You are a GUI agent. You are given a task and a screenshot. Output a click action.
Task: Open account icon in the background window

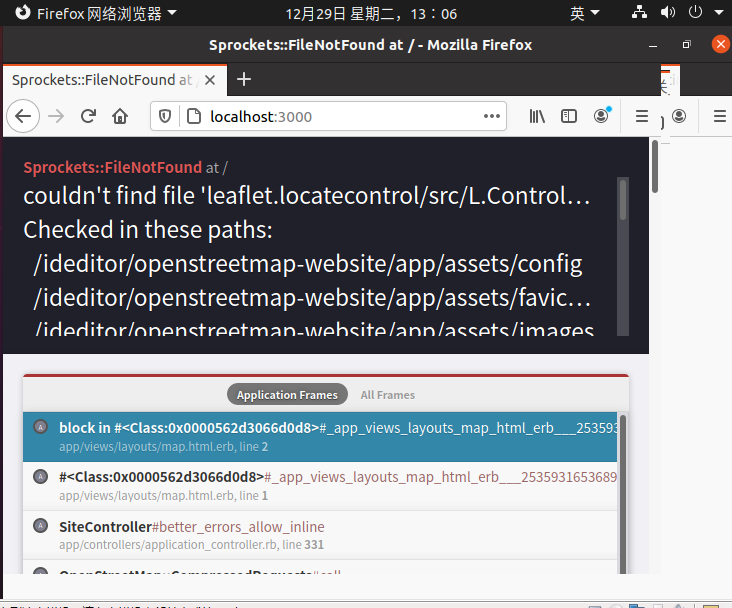(x=679, y=116)
